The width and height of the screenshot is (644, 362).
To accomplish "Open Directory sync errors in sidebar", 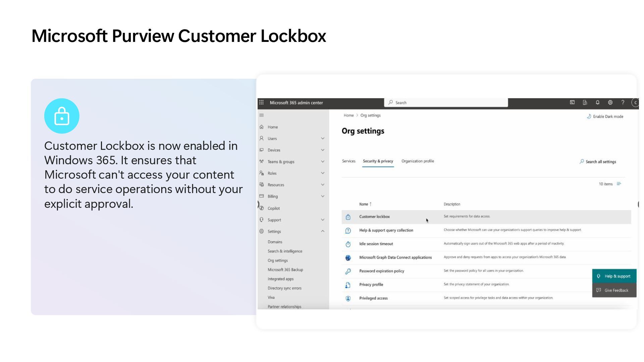I will 284,288.
